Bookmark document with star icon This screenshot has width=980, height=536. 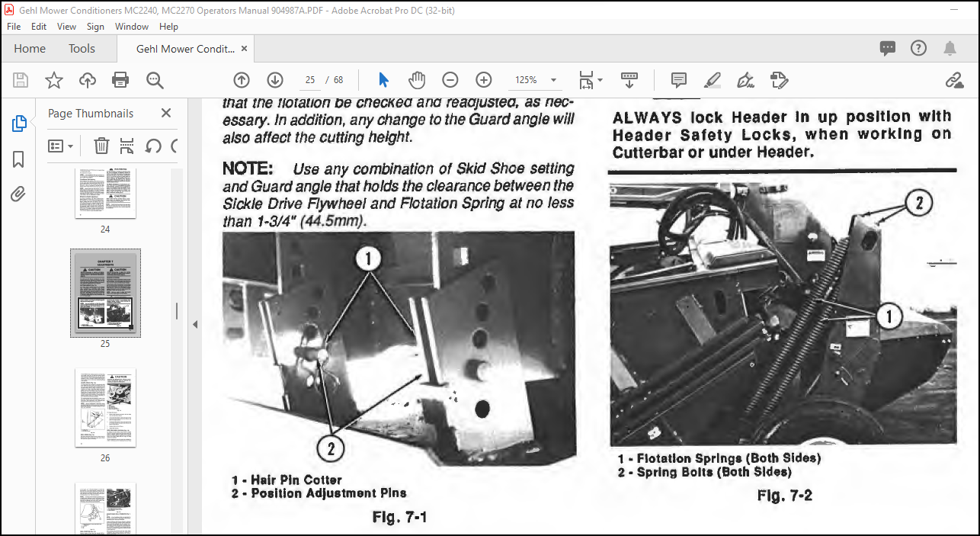tap(54, 80)
